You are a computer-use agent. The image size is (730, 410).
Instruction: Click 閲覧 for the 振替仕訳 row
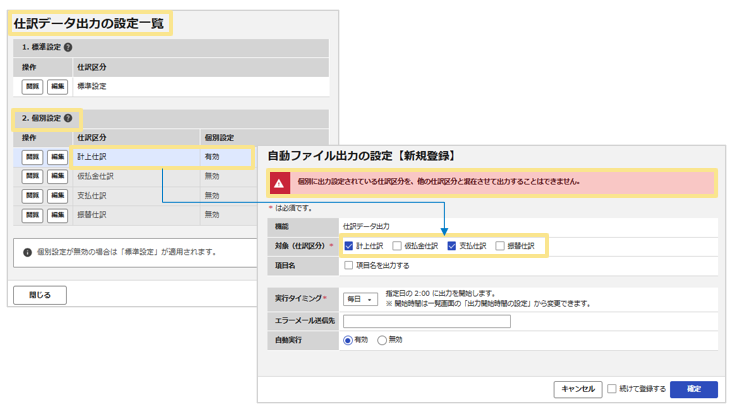[33, 215]
